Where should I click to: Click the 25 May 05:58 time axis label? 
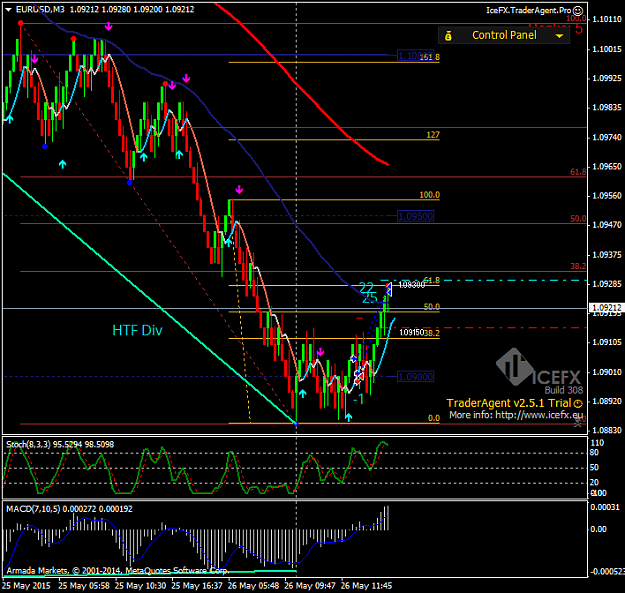coord(84,586)
